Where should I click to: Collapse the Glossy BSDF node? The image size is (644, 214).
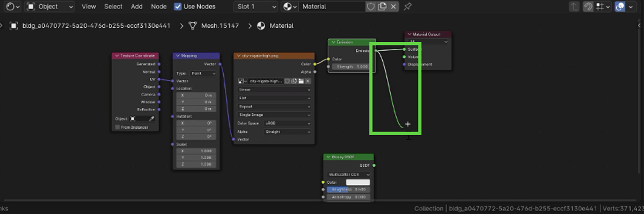(328, 157)
